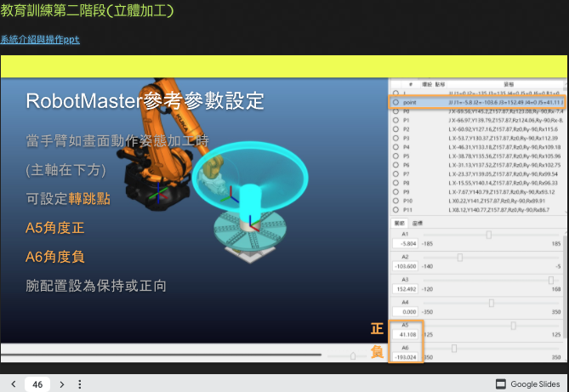This screenshot has width=569, height=392.
Task: Click the A6 slider handle
Action: [x=454, y=349]
